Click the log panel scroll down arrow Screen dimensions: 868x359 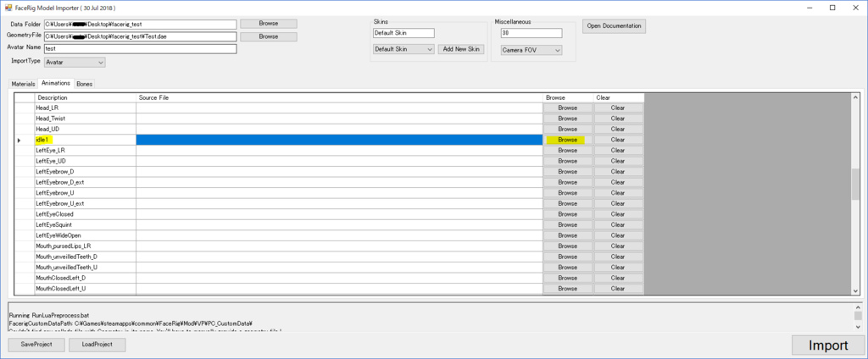858,327
